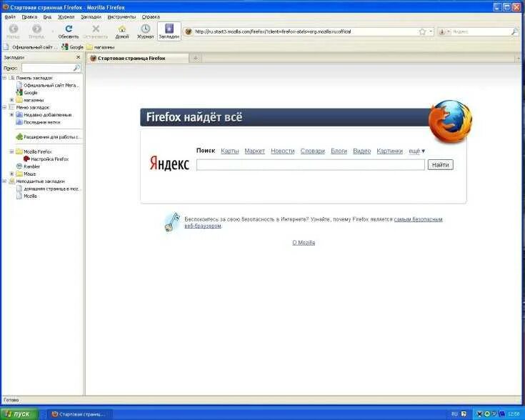The image size is (525, 420).
Task: Open the Карты link on Yandex
Action: pyautogui.click(x=230, y=151)
